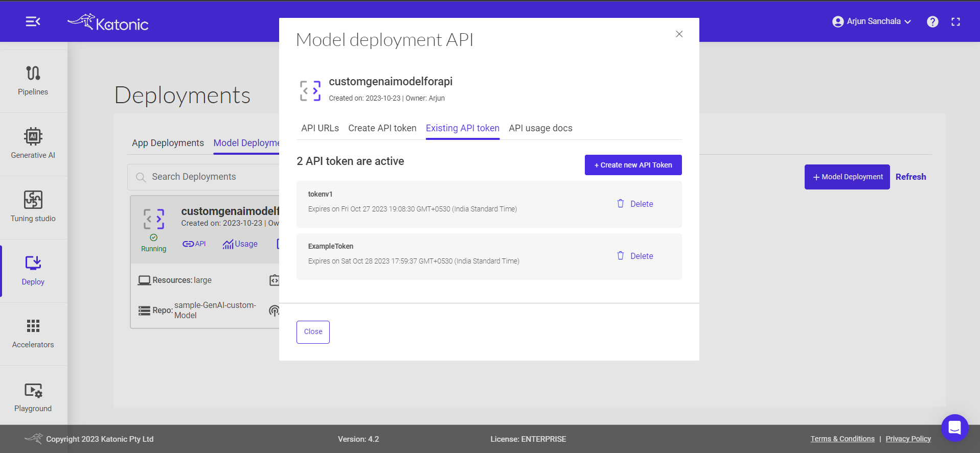Click the Katonic logo in the header
Image resolution: width=980 pixels, height=453 pixels.
pyautogui.click(x=108, y=22)
